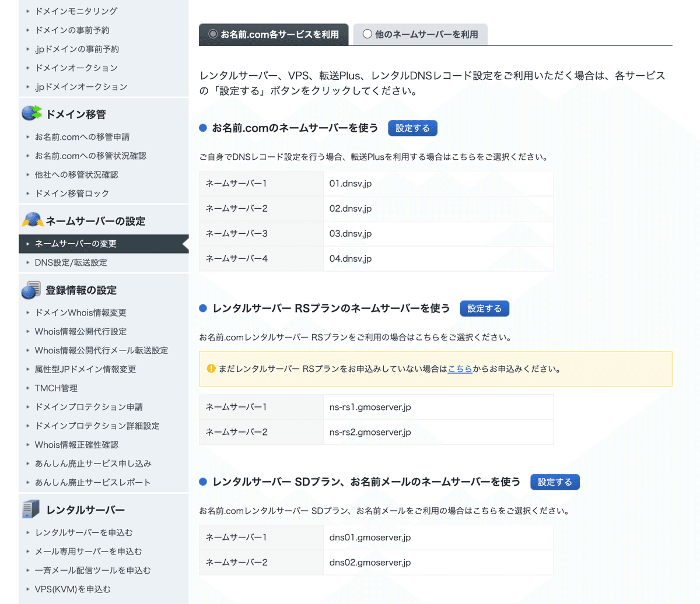Open TMCH管理 sidebar link
This screenshot has height=604, width=700.
click(56, 388)
